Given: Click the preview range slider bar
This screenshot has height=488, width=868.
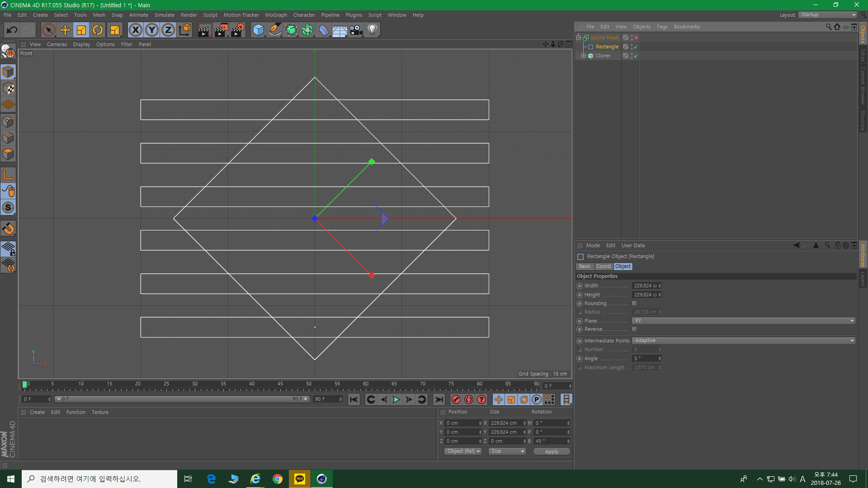Looking at the screenshot, I should 182,399.
